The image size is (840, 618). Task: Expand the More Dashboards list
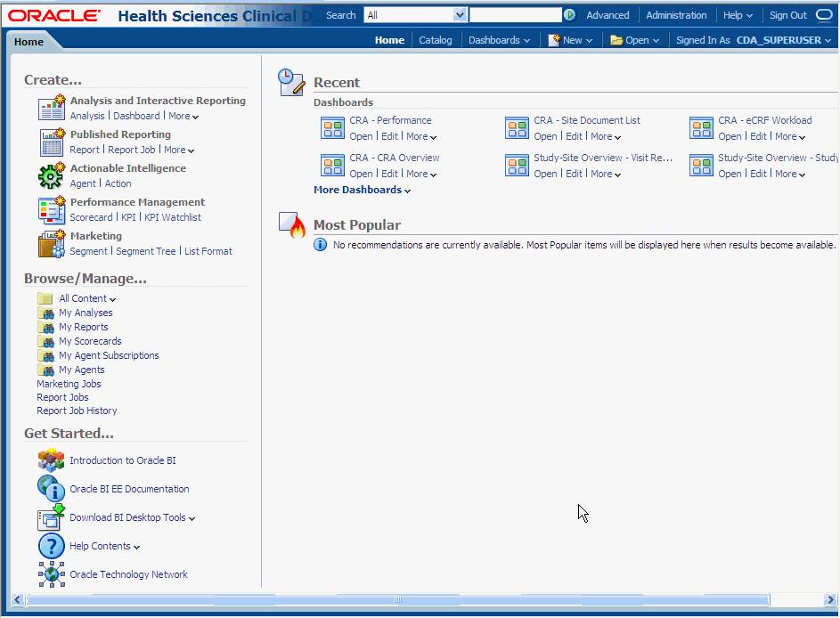[363, 190]
